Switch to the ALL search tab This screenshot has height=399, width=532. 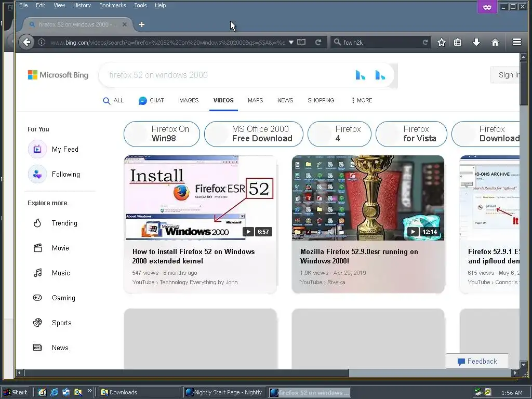coord(113,100)
